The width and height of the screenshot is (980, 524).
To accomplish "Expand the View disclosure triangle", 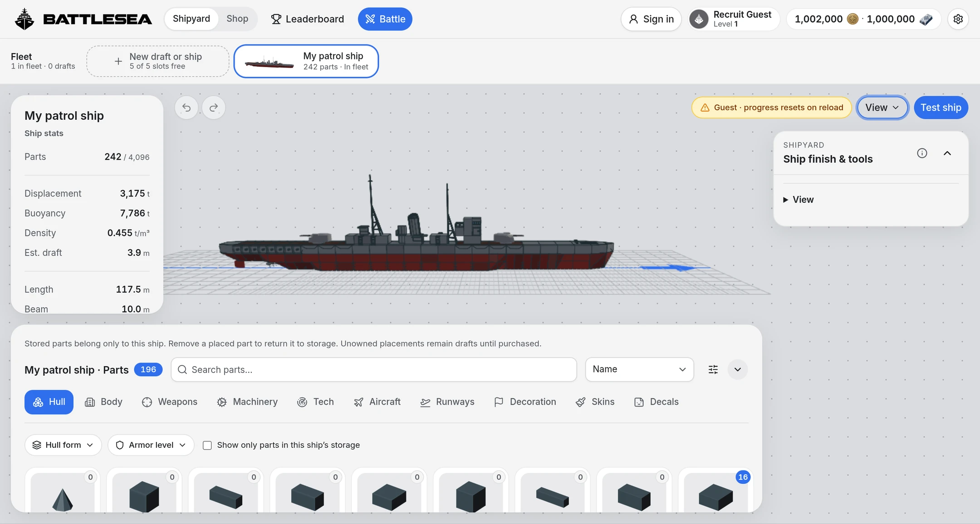I will pyautogui.click(x=786, y=200).
